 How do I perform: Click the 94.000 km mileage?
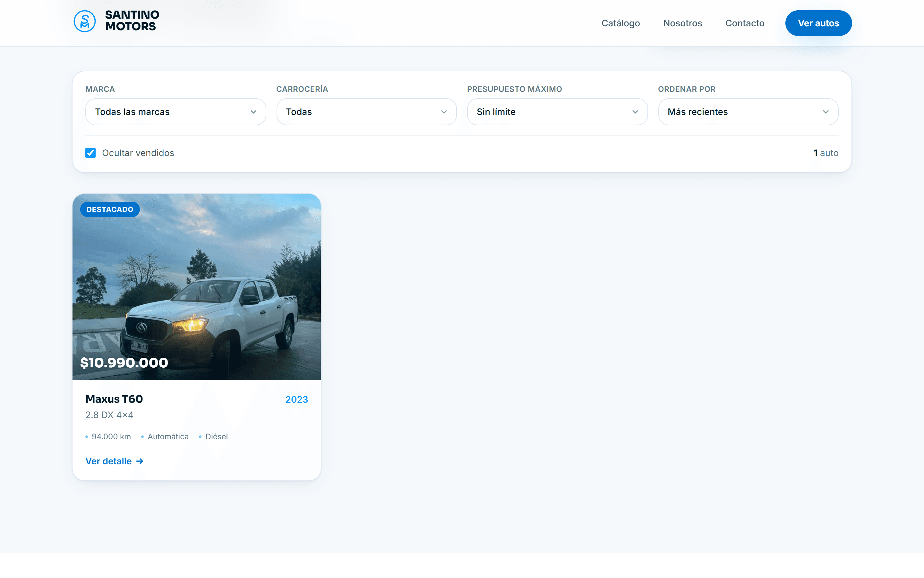click(111, 437)
